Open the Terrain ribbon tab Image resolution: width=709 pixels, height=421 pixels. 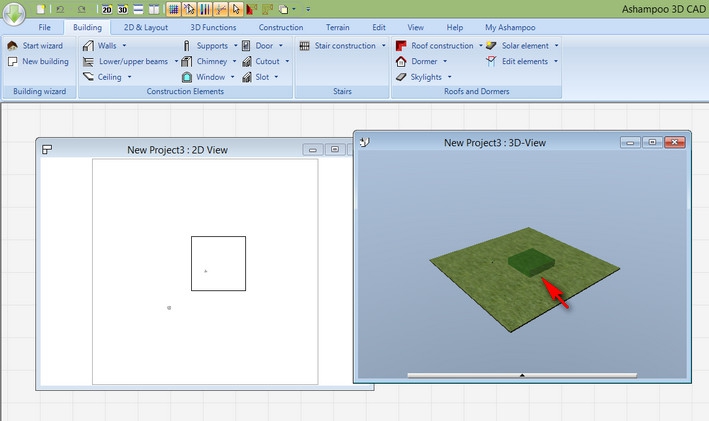(x=338, y=27)
